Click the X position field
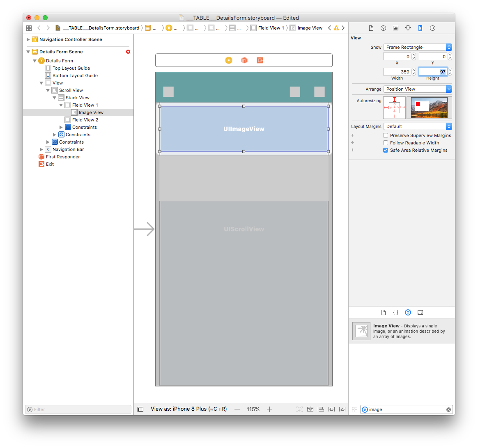478x448 pixels. (397, 56)
